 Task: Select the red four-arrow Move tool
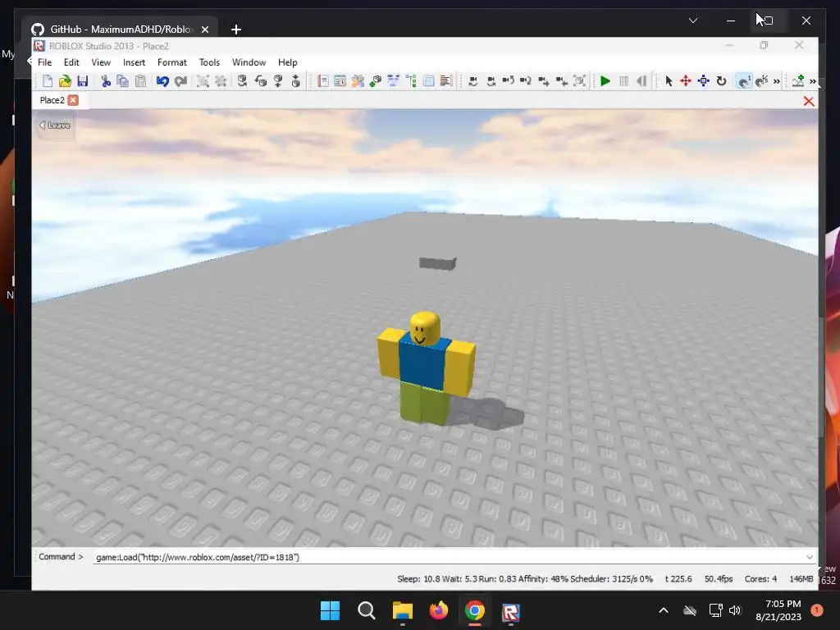(686, 81)
